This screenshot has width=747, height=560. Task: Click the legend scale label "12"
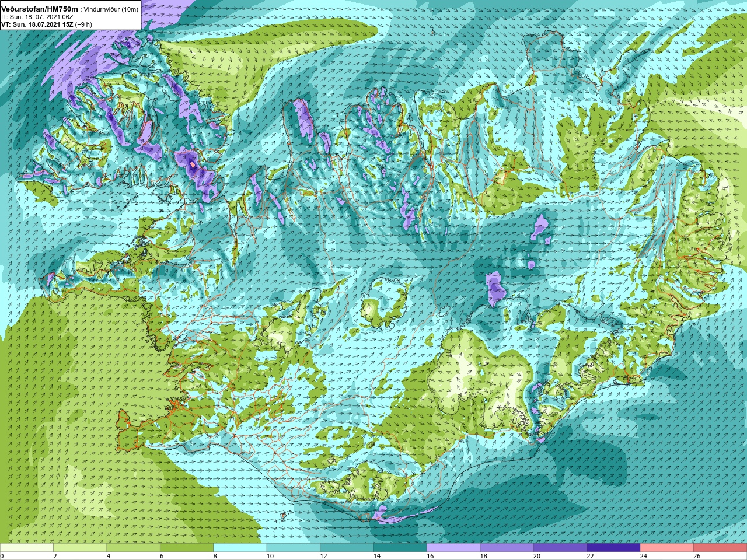click(323, 556)
